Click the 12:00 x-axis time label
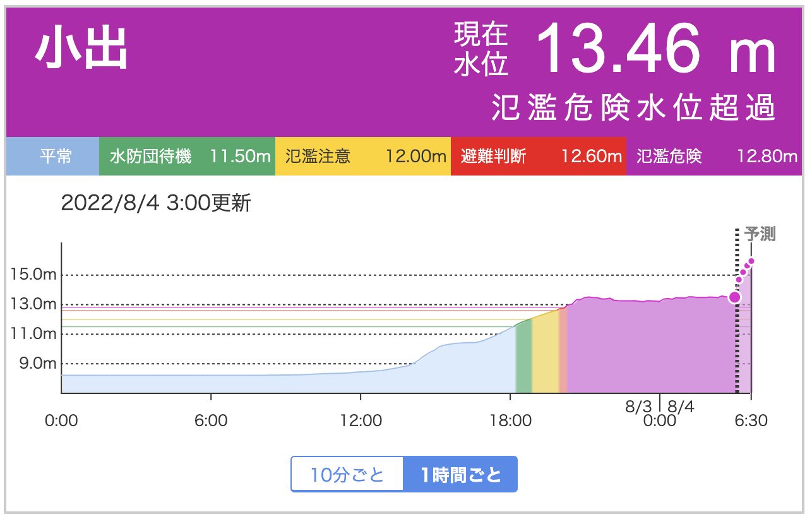The image size is (812, 524). [361, 420]
